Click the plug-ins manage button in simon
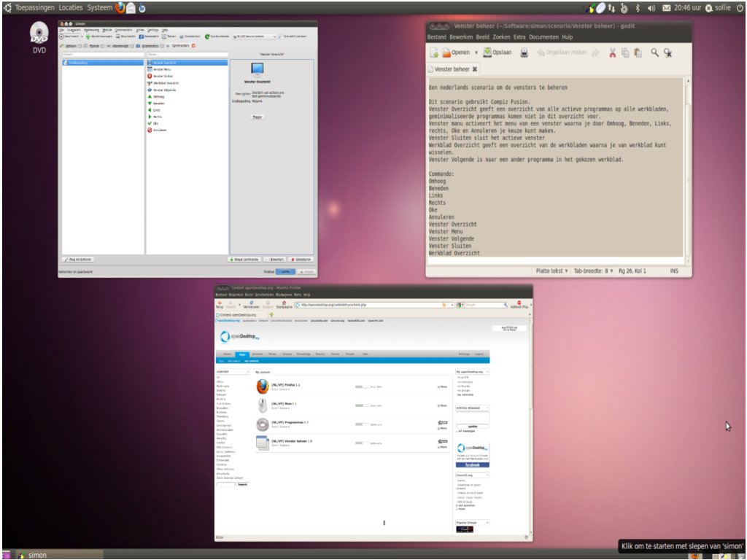Viewport: 747px width, 560px height. click(79, 260)
